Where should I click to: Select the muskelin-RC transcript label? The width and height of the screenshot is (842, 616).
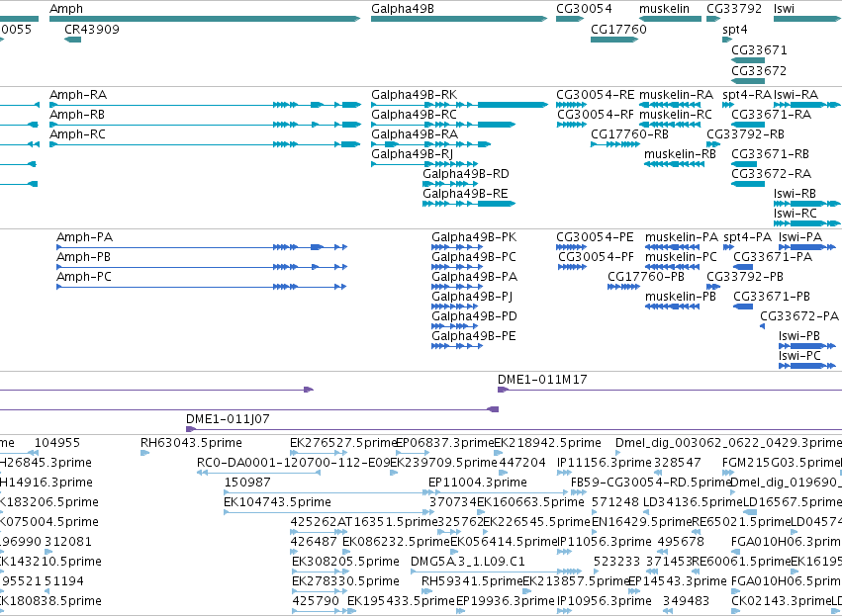pos(676,115)
